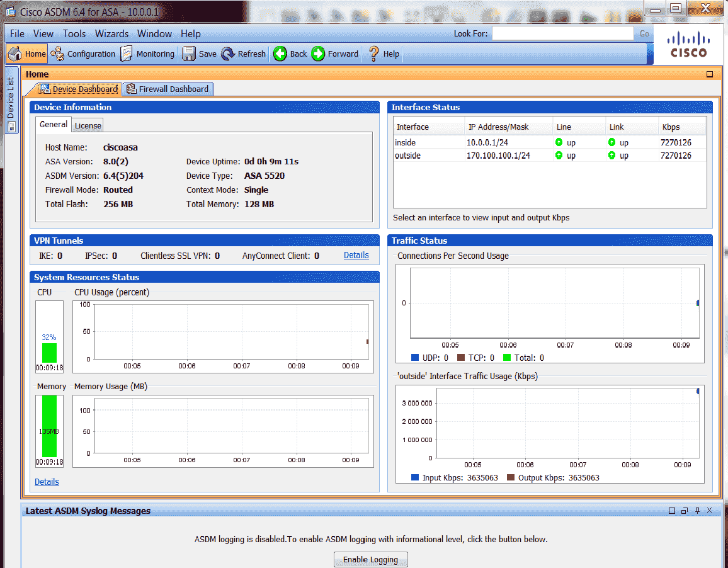Open the File menu
Viewport: 728px width, 568px height.
point(17,33)
